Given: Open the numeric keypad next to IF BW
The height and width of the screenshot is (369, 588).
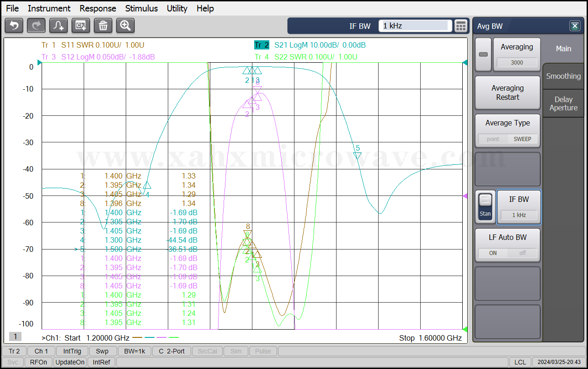Looking at the screenshot, I should tap(461, 26).
